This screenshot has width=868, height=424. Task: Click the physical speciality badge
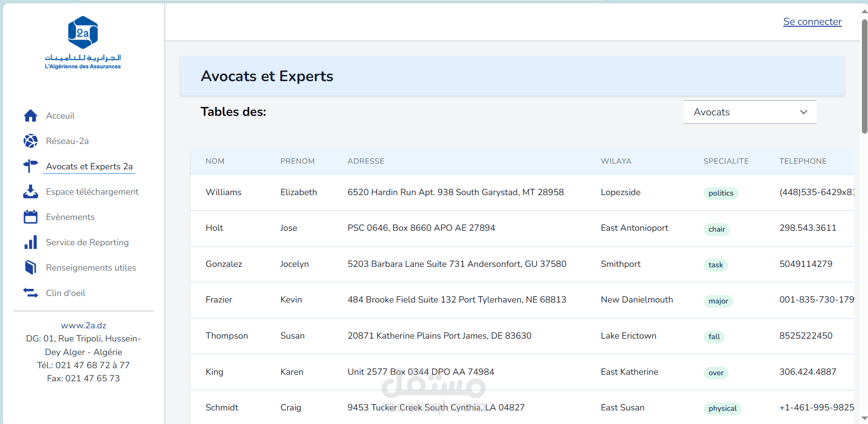pyautogui.click(x=722, y=409)
